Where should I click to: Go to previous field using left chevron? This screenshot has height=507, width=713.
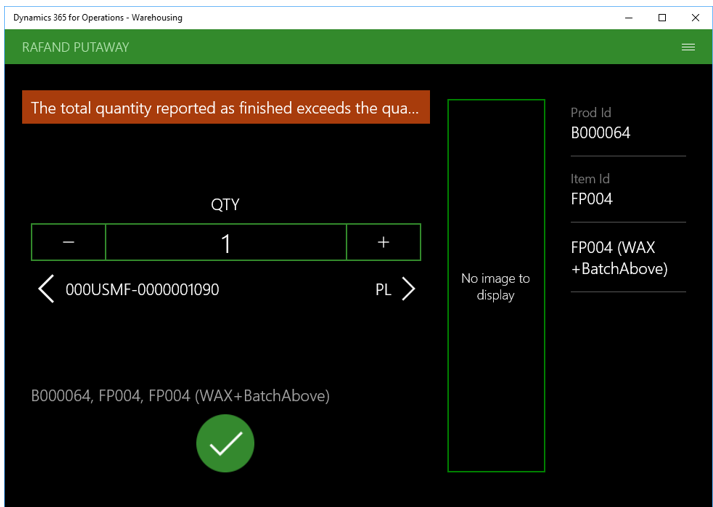click(46, 289)
